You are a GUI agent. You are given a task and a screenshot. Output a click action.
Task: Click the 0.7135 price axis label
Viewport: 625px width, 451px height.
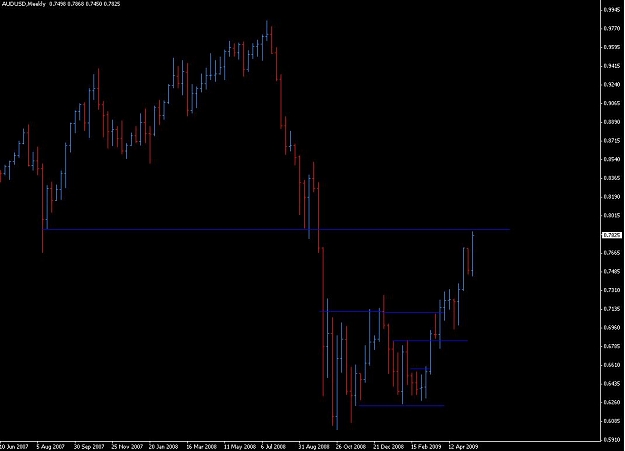[x=612, y=309]
